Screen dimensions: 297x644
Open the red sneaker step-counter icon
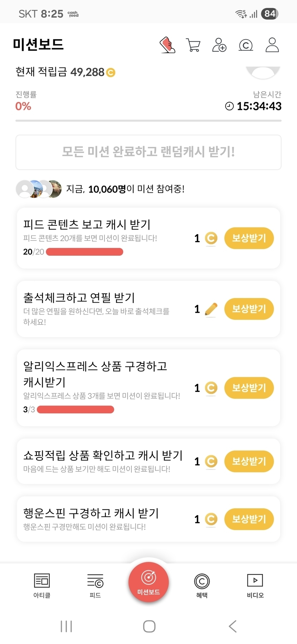167,45
